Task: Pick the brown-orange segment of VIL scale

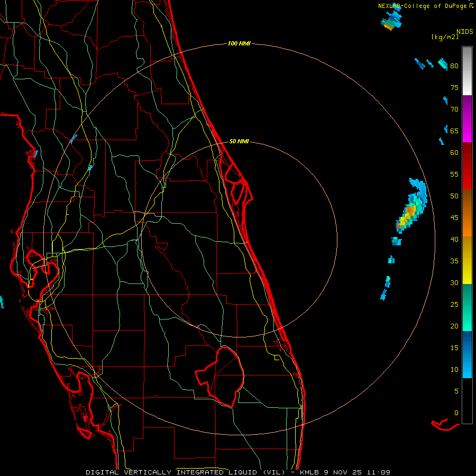Action: (467, 213)
